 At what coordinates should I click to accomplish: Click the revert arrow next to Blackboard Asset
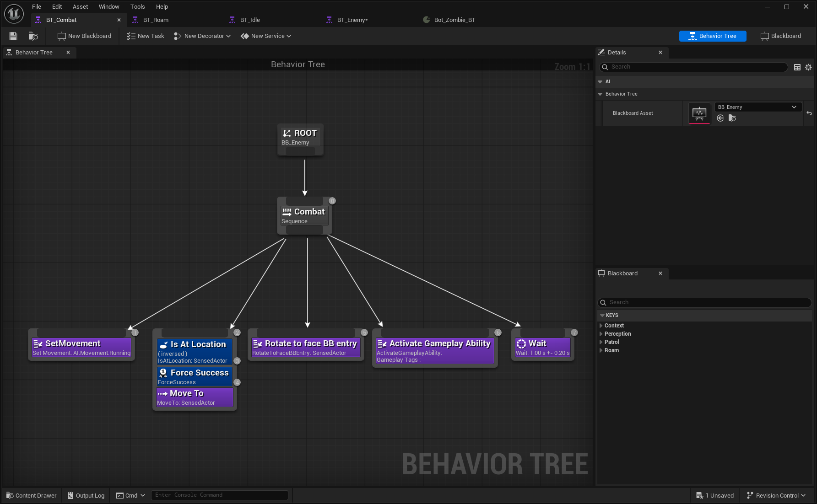(x=809, y=113)
